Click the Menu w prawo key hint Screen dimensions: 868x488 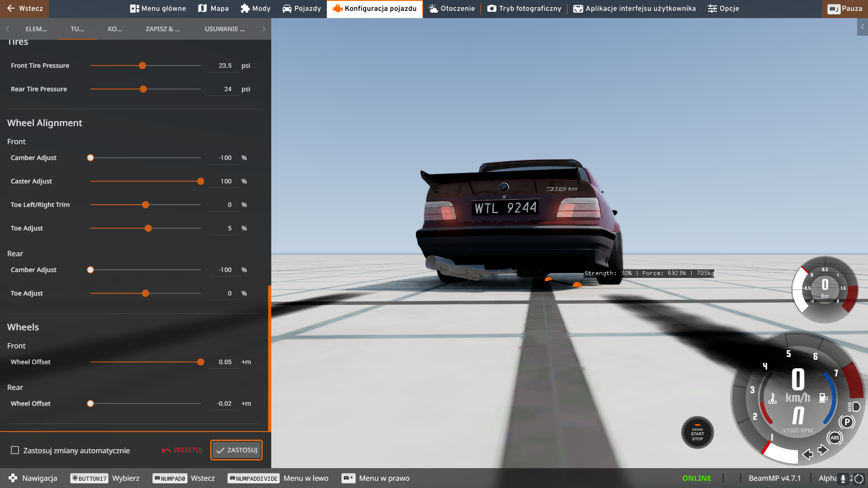click(x=375, y=478)
